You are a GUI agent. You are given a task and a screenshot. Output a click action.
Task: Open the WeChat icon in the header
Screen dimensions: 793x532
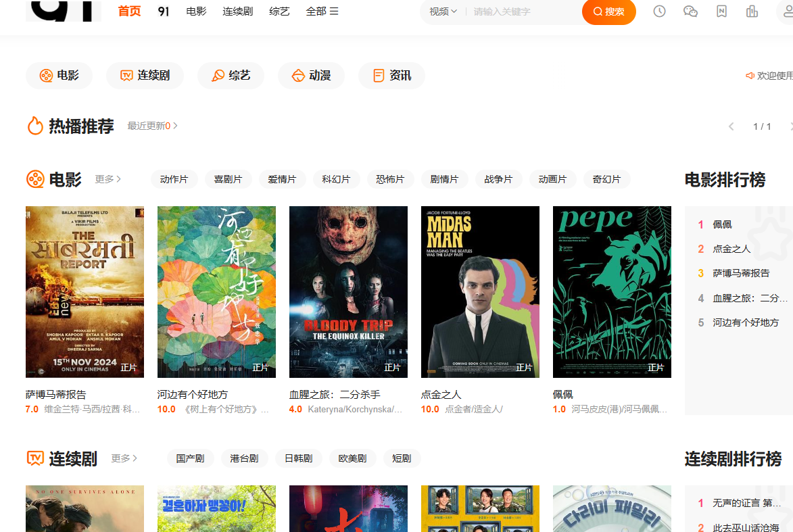(690, 11)
